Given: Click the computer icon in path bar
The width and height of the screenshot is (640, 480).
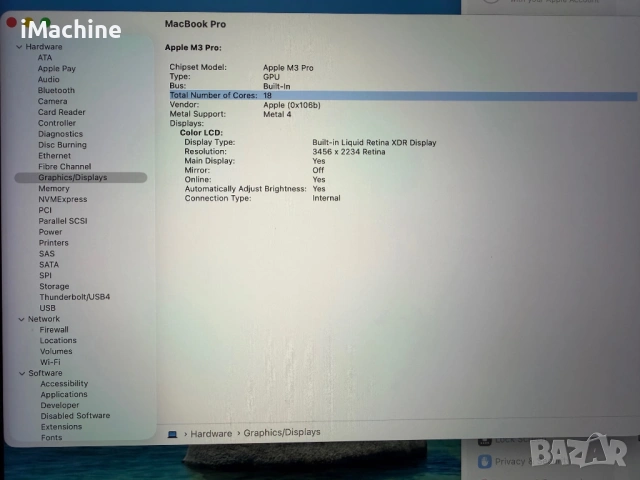Looking at the screenshot, I should (172, 434).
